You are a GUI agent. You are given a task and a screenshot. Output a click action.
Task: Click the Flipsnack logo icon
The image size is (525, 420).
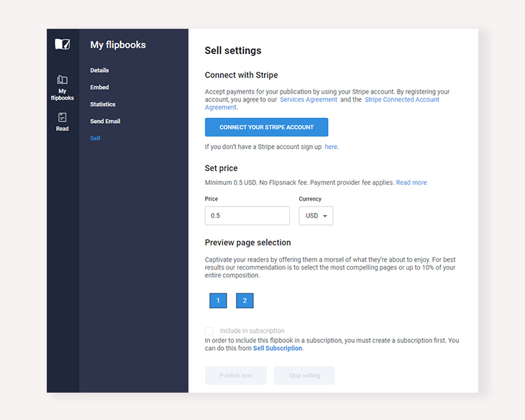tap(63, 44)
